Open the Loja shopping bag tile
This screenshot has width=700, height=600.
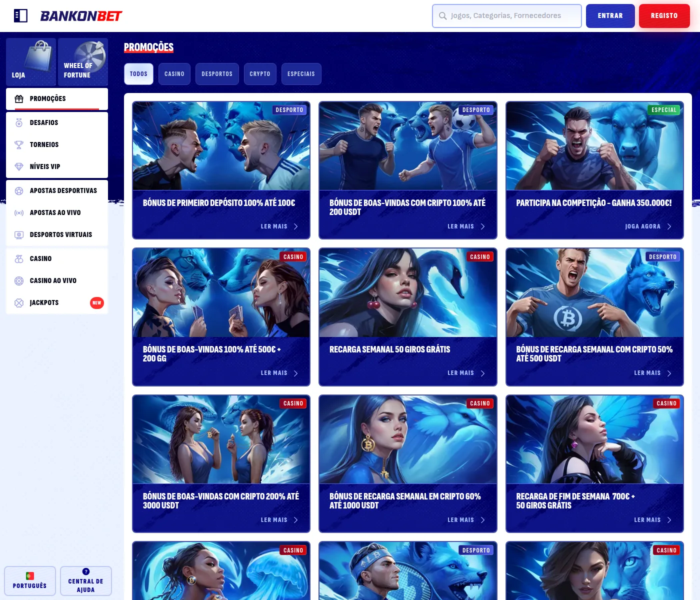click(x=31, y=62)
